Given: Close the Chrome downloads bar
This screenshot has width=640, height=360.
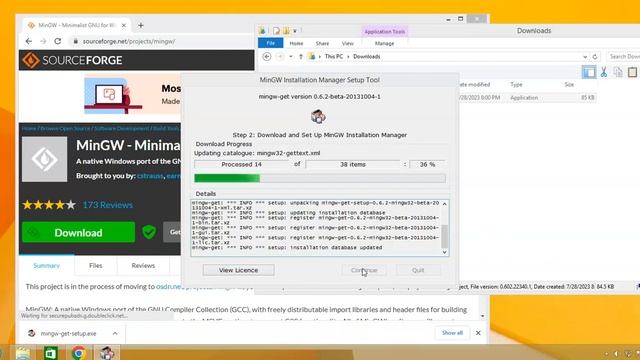Looking at the screenshot, I should [x=478, y=333].
